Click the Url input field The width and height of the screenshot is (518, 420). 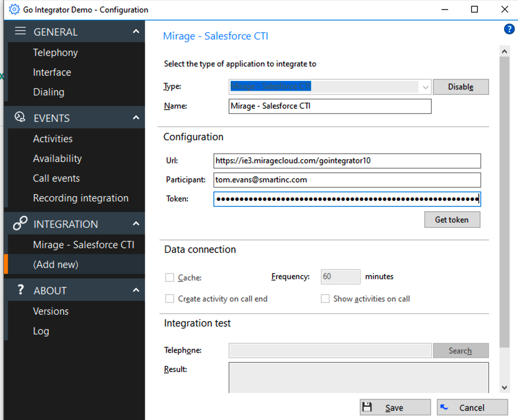347,161
